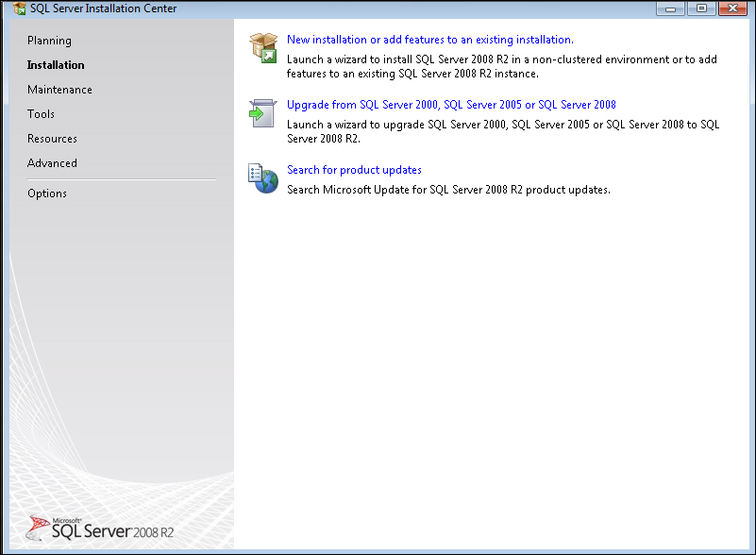
Task: Click the 'Search for product updates' link
Action: [354, 170]
